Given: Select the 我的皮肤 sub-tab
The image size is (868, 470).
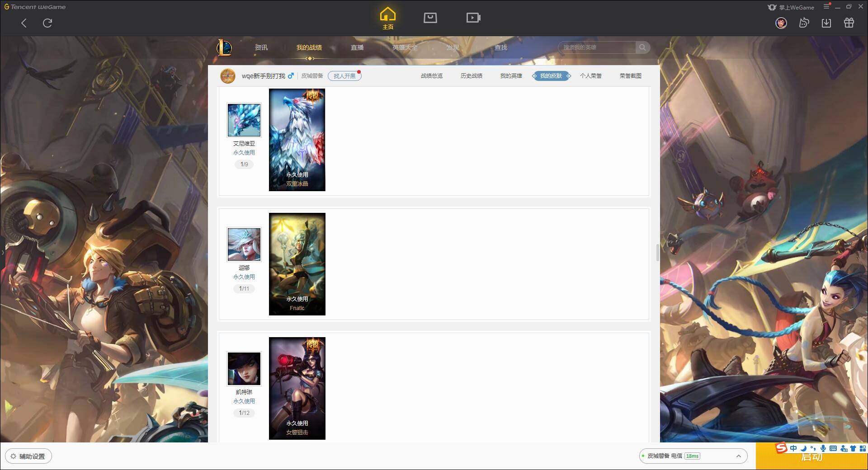Looking at the screenshot, I should 551,76.
